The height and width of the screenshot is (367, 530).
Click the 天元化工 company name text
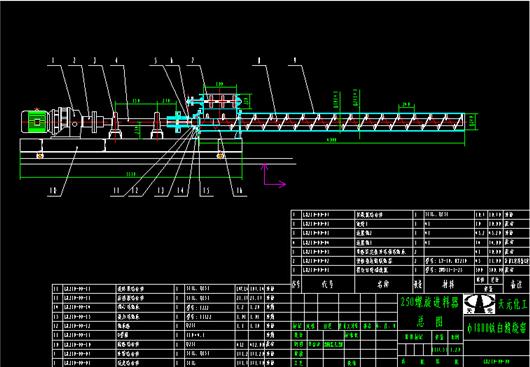click(x=512, y=304)
